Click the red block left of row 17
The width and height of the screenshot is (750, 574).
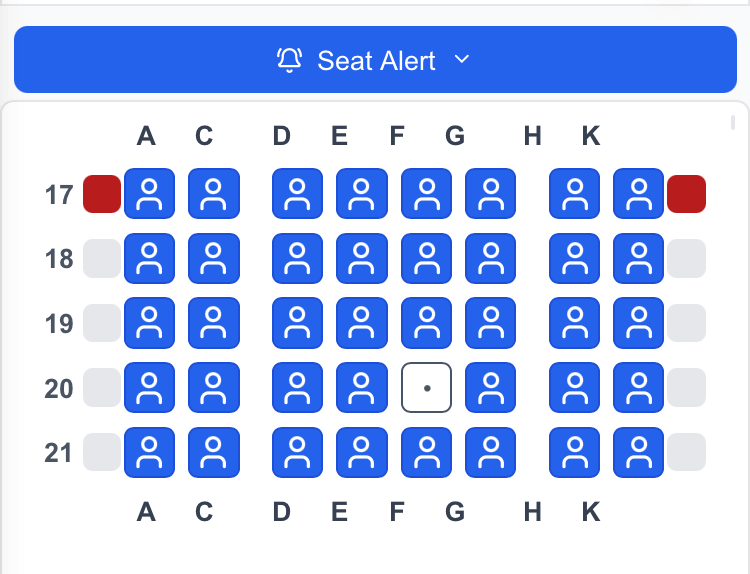coord(102,194)
